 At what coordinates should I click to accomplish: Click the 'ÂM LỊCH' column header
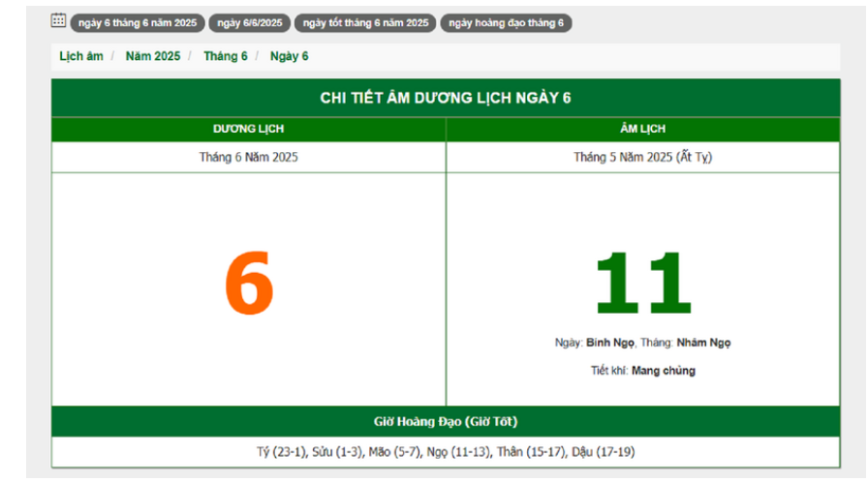642,129
